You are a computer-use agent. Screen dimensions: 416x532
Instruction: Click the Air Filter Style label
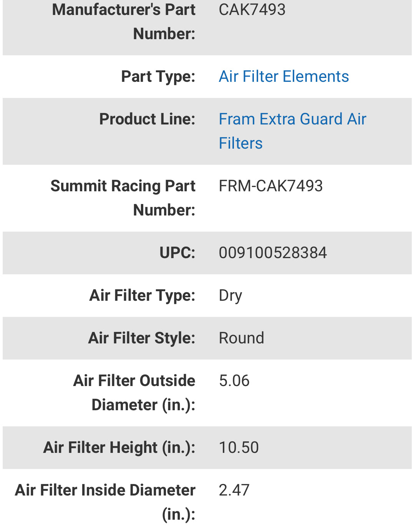[141, 338]
